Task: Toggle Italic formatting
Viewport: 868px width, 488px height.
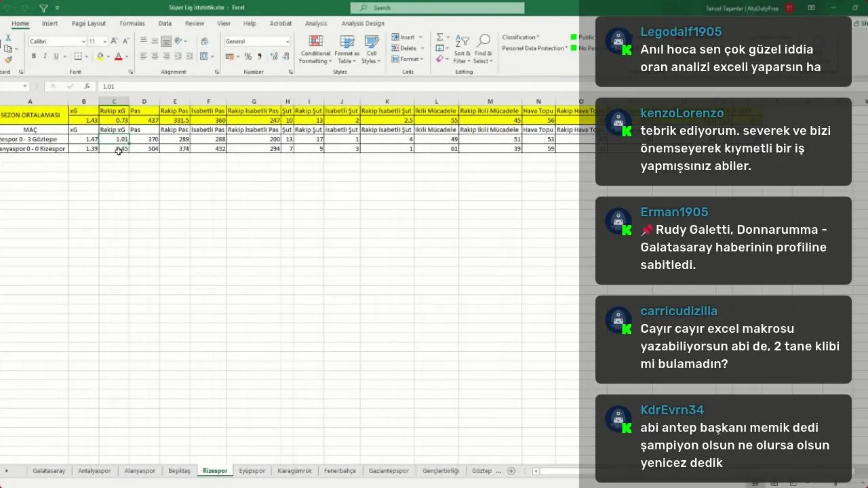Action: pos(45,56)
